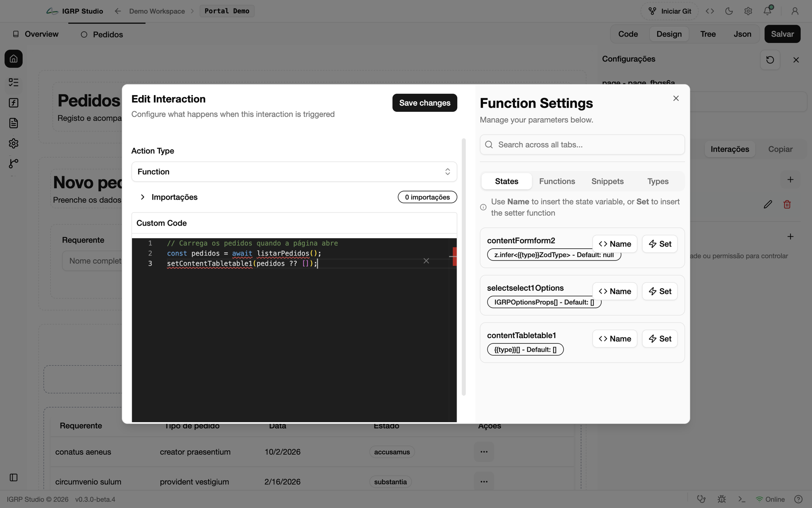Viewport: 812px width, 508px height.
Task: Toggle the sidebar panel icon at bottom left
Action: point(13,478)
